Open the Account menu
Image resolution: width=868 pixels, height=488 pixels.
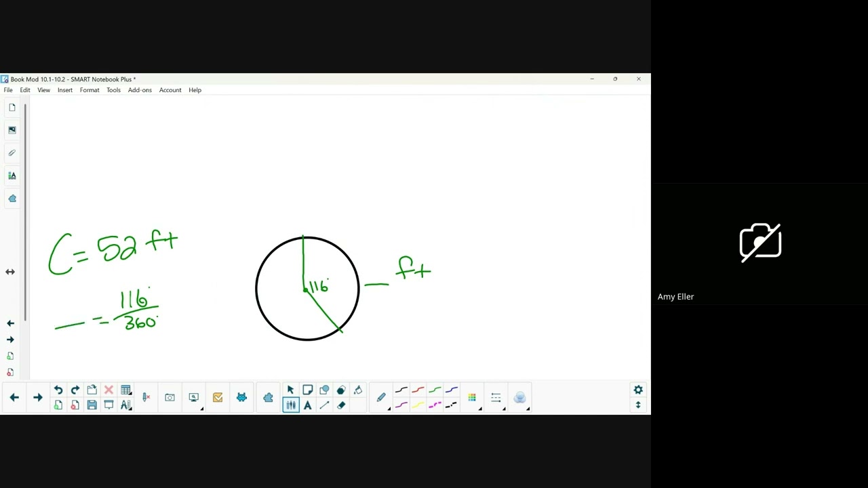(170, 90)
